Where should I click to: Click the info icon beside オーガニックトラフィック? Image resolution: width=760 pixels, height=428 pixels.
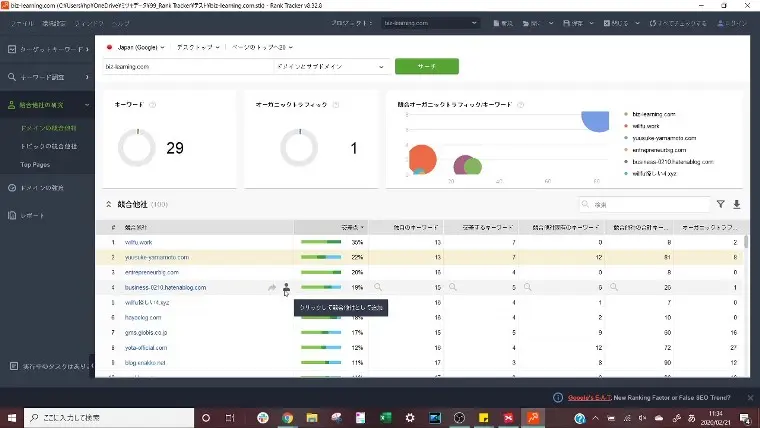[x=336, y=104]
